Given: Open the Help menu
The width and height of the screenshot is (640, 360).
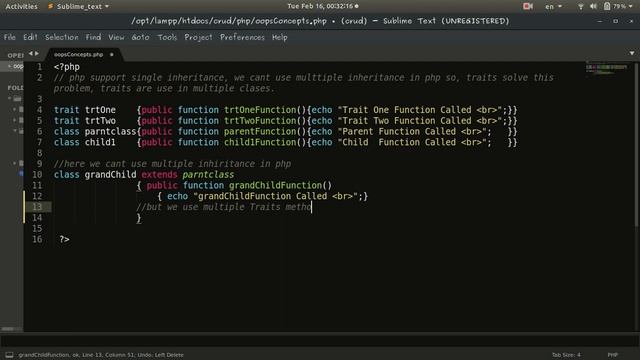Looking at the screenshot, I should (x=280, y=37).
